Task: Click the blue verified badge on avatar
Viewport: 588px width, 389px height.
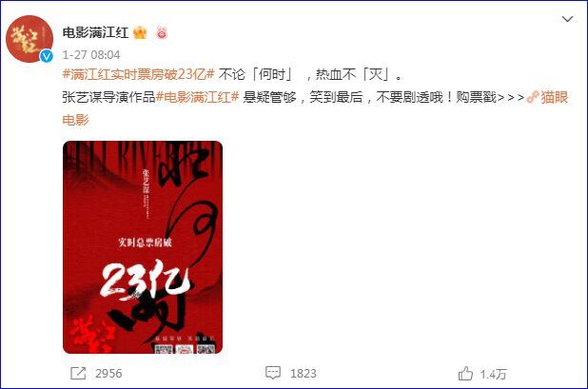Action: click(47, 56)
